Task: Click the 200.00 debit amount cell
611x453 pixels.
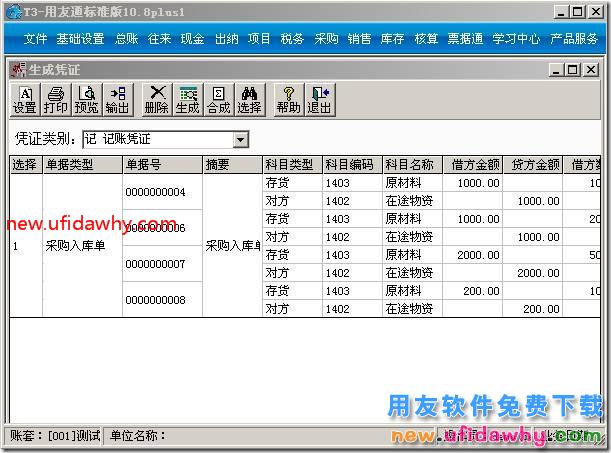Action: [473, 291]
